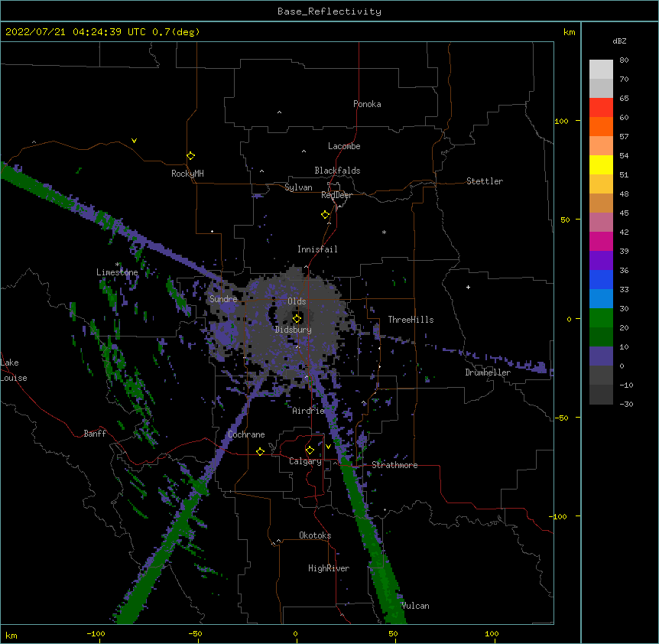This screenshot has width=659, height=644.
Task: Click the dBZ legend heading
Action: (x=619, y=41)
